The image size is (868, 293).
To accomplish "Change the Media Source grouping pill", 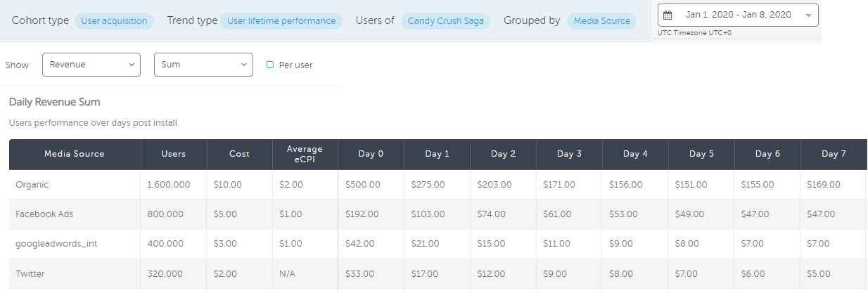I will click(601, 21).
